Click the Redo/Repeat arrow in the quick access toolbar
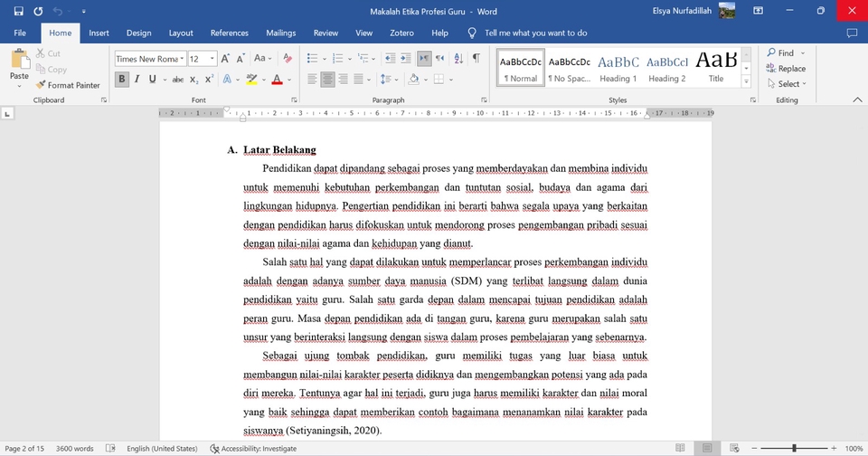Screen dimensions: 868x456 38,11
